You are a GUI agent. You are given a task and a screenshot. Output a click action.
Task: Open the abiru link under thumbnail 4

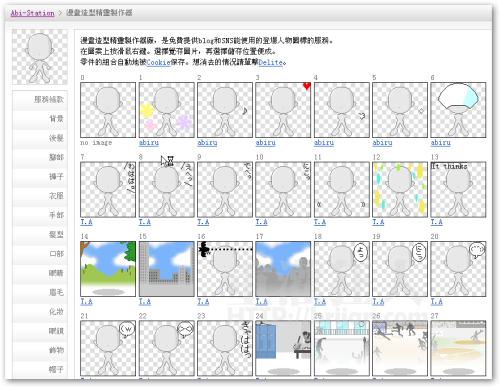324,143
